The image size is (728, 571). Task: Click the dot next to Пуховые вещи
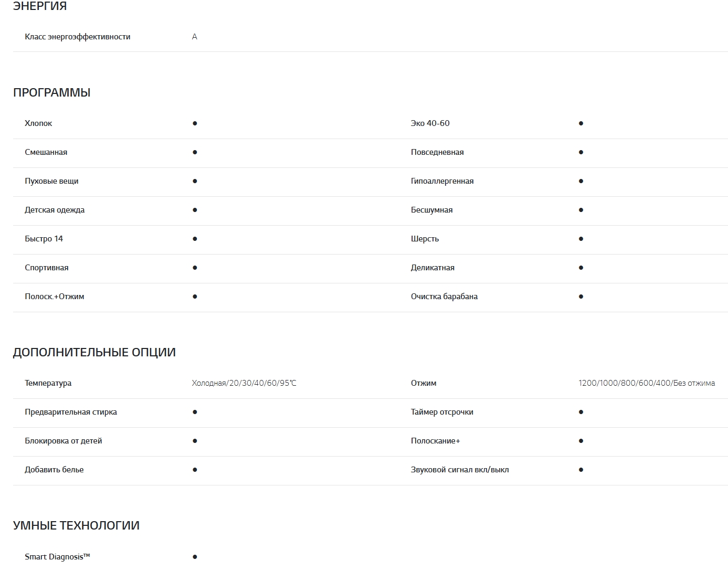click(195, 181)
